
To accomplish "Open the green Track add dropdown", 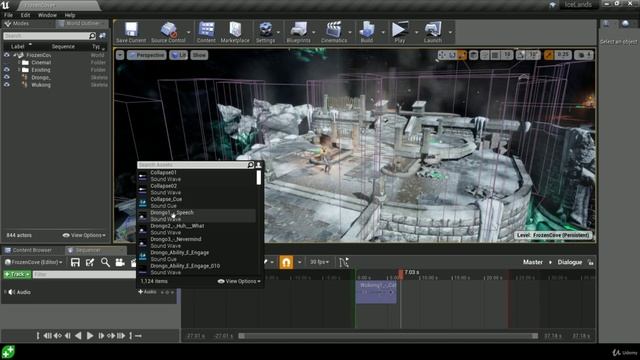I will pyautogui.click(x=17, y=274).
